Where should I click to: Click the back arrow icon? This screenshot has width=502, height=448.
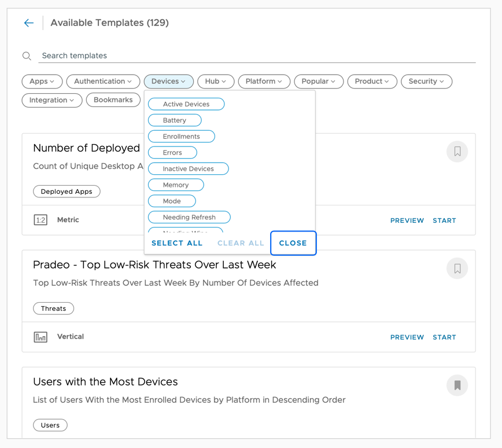coord(29,23)
